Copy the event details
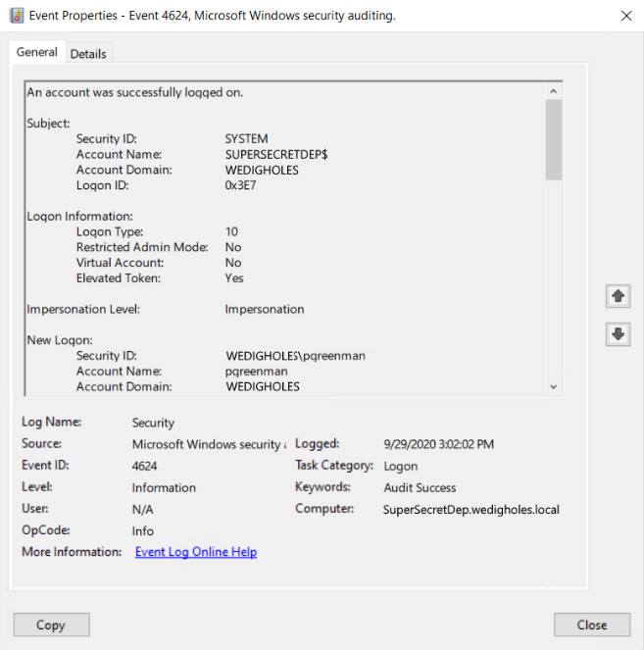 coord(51,625)
